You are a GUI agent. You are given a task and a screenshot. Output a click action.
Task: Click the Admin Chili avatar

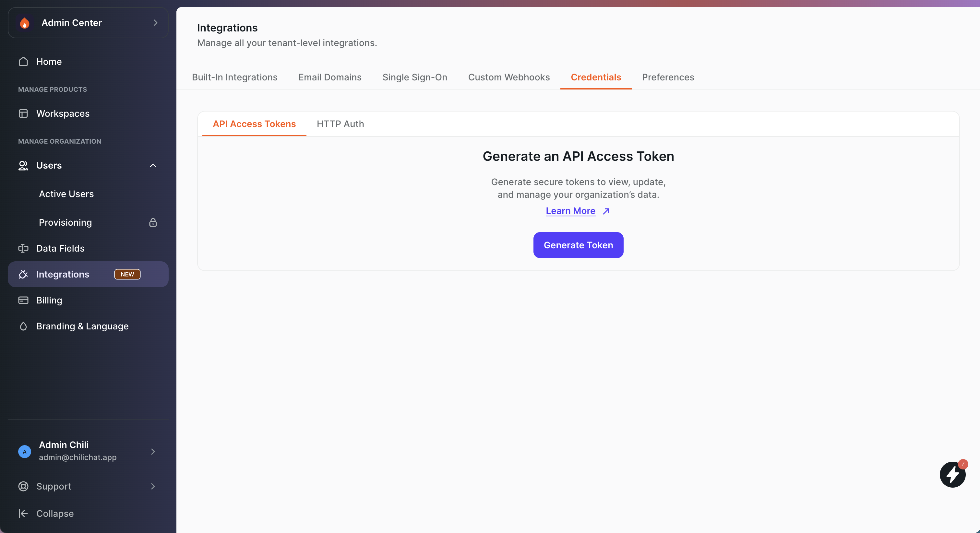24,452
